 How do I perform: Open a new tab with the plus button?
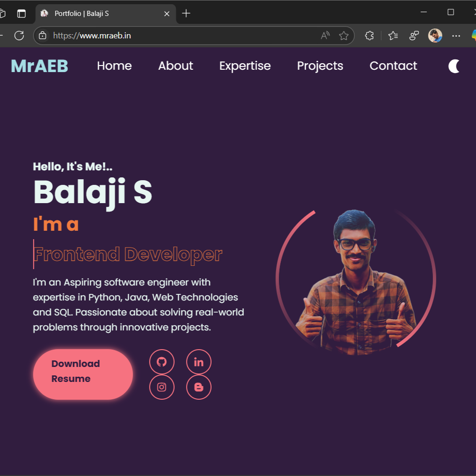pyautogui.click(x=186, y=14)
